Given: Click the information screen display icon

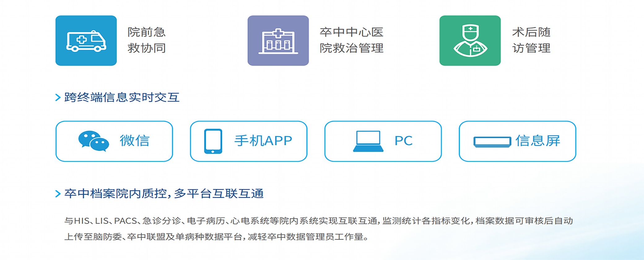Looking at the screenshot, I should coord(492,142).
